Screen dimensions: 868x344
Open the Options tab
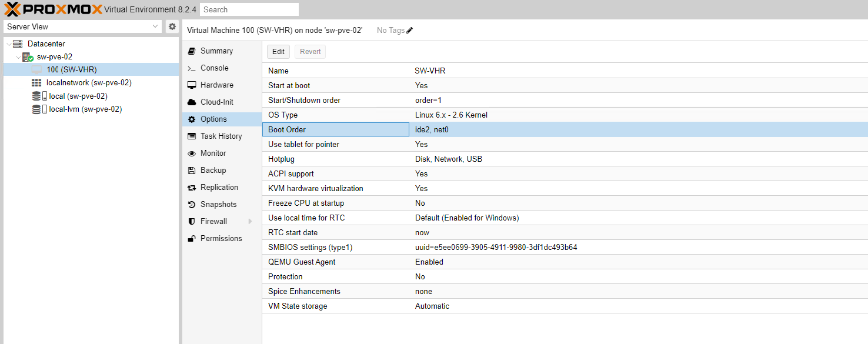click(x=222, y=119)
